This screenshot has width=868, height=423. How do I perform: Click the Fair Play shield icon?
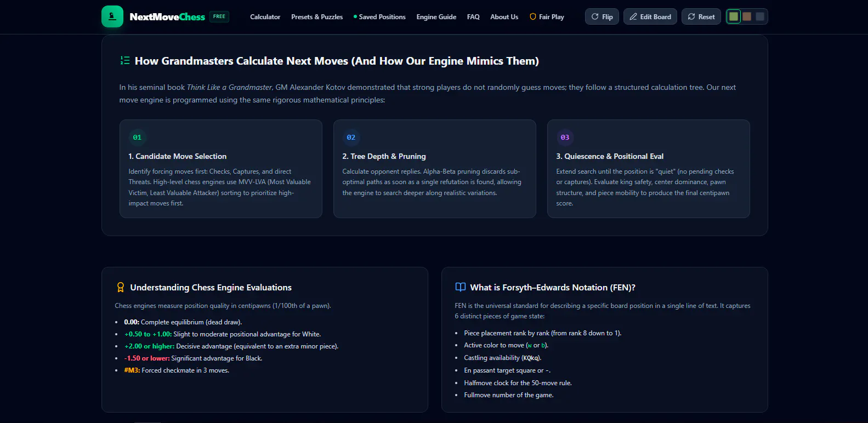click(x=532, y=16)
